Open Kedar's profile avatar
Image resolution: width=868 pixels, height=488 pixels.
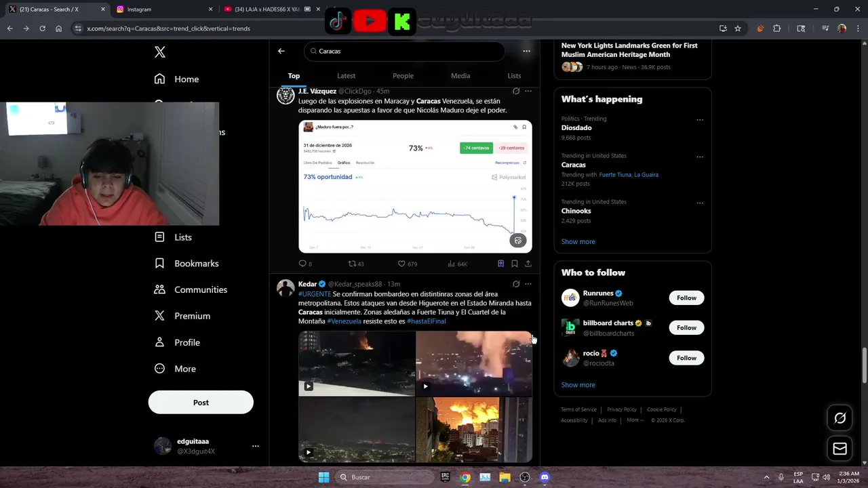[x=285, y=288]
